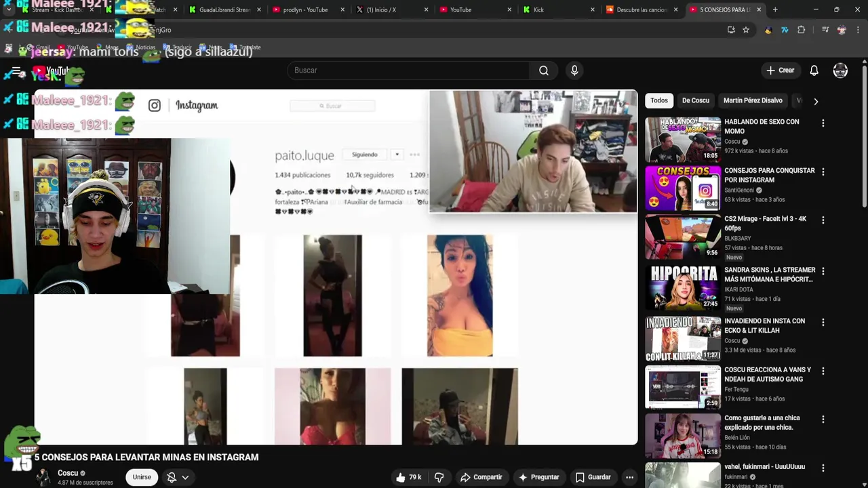Search with the magnifying glass button
Image resolution: width=868 pixels, height=488 pixels.
pyautogui.click(x=544, y=70)
